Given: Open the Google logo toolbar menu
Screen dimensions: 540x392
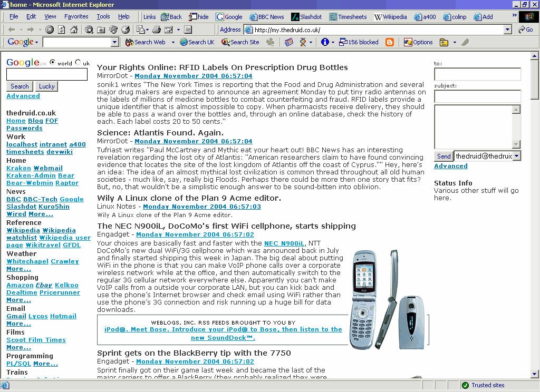Looking at the screenshot, I should (x=23, y=42).
